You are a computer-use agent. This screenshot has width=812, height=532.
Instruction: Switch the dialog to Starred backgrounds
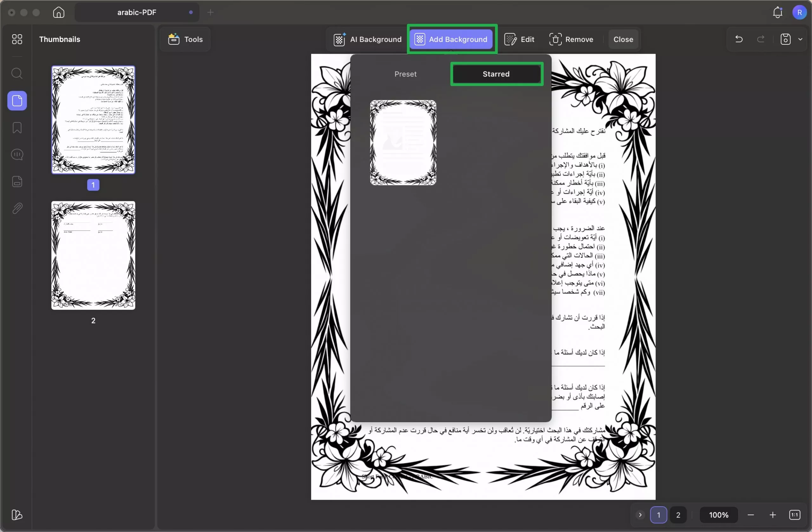[x=496, y=74]
